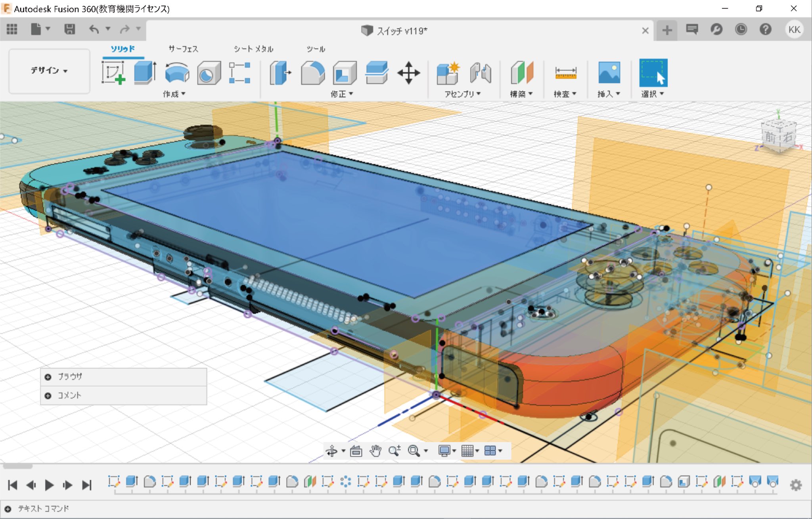This screenshot has height=519, width=812.
Task: Click the save icon in top bar
Action: click(x=70, y=29)
